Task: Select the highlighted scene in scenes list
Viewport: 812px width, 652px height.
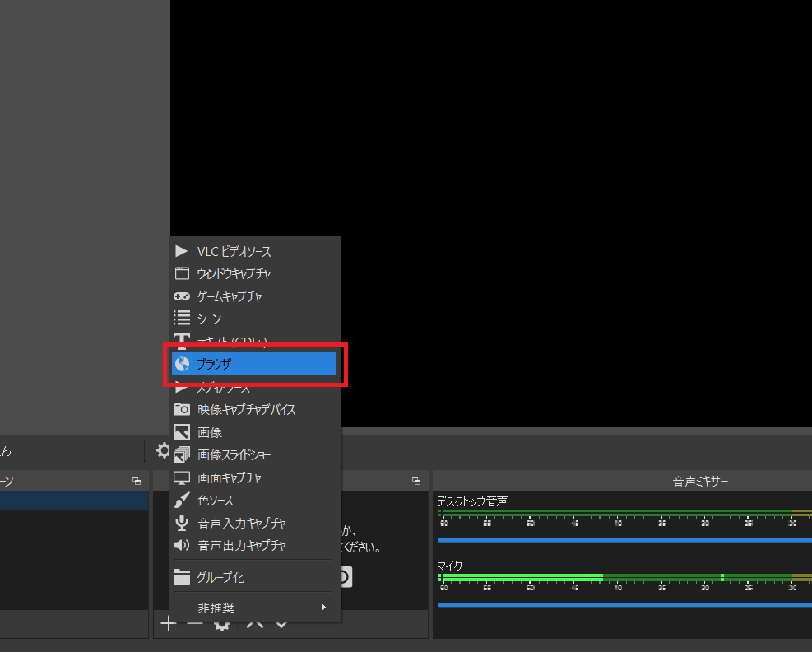Action: (x=74, y=501)
